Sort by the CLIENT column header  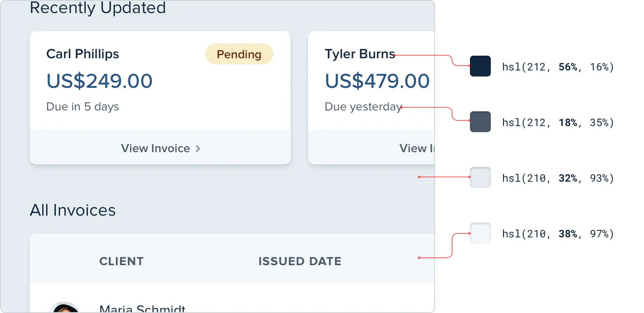[121, 261]
